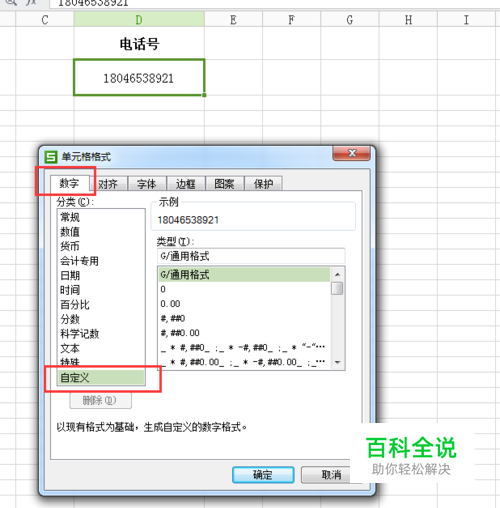Confirm with the 确定 button
Image resolution: width=500 pixels, height=508 pixels.
(263, 475)
